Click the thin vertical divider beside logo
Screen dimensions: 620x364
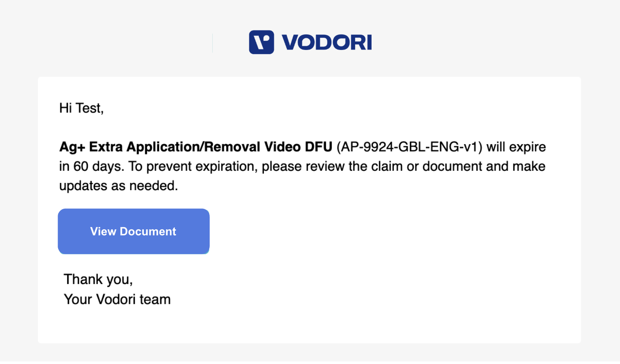tap(213, 43)
